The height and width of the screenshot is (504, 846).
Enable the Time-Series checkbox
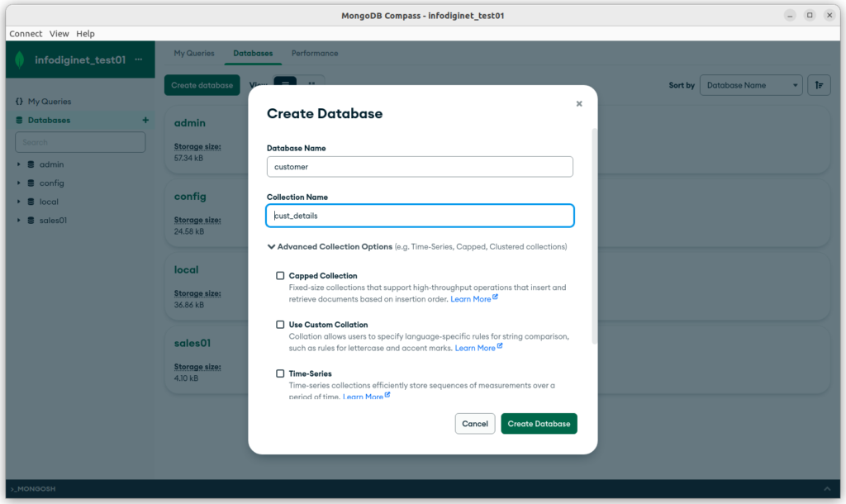(x=280, y=373)
